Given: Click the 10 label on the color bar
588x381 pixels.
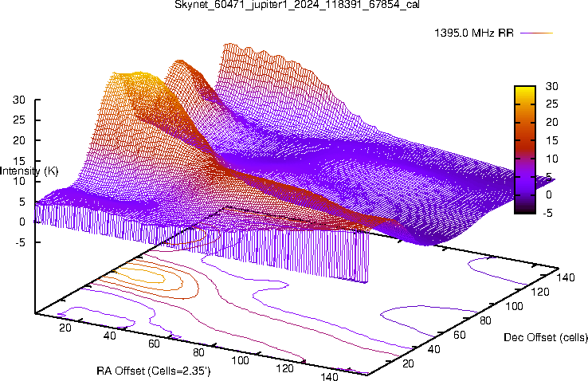Looking at the screenshot, I should click(551, 159).
